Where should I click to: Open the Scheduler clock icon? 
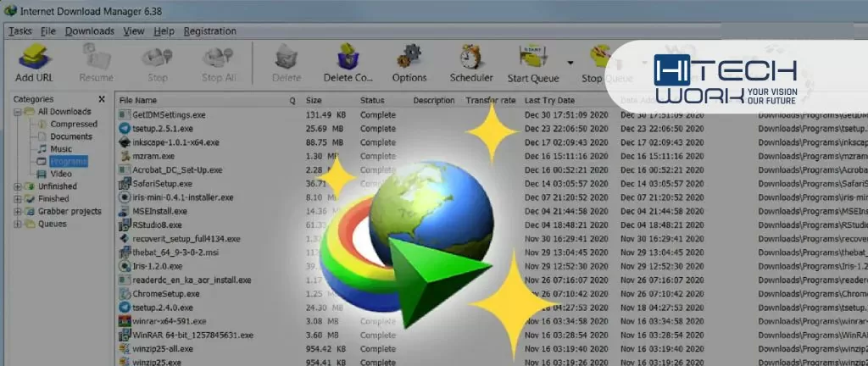[x=471, y=57]
